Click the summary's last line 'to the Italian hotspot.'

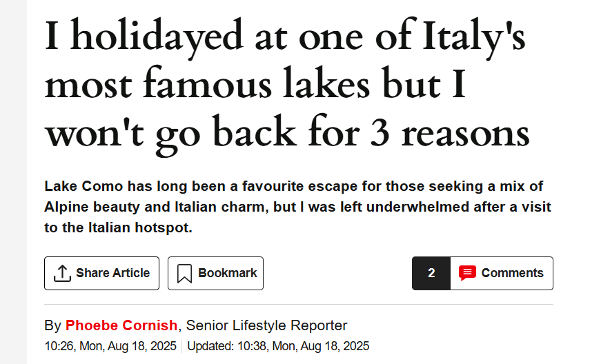point(118,228)
